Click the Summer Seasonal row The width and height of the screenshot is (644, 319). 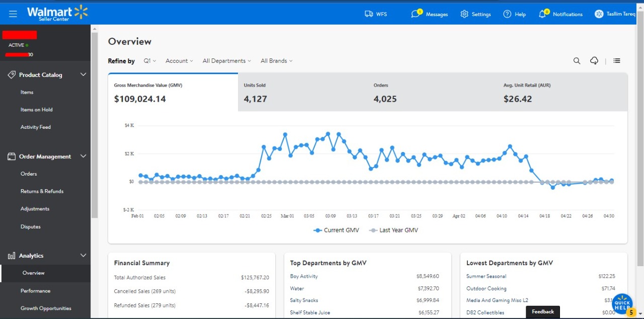click(541, 276)
